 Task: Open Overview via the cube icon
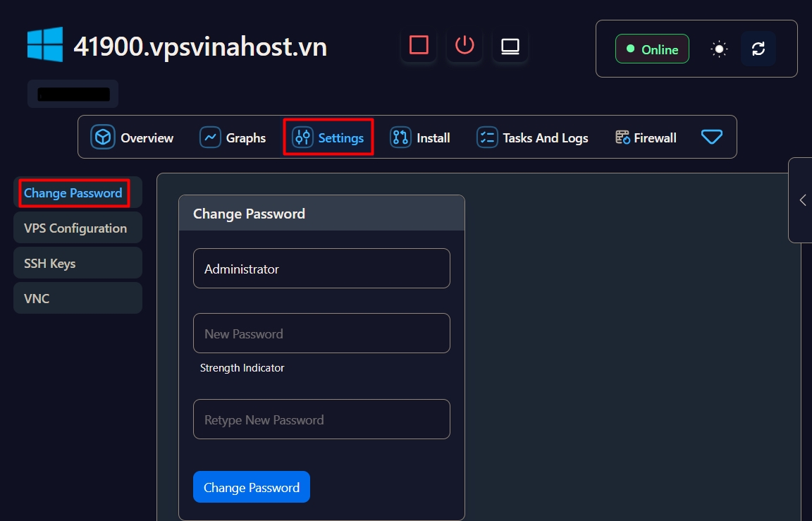[x=103, y=137]
